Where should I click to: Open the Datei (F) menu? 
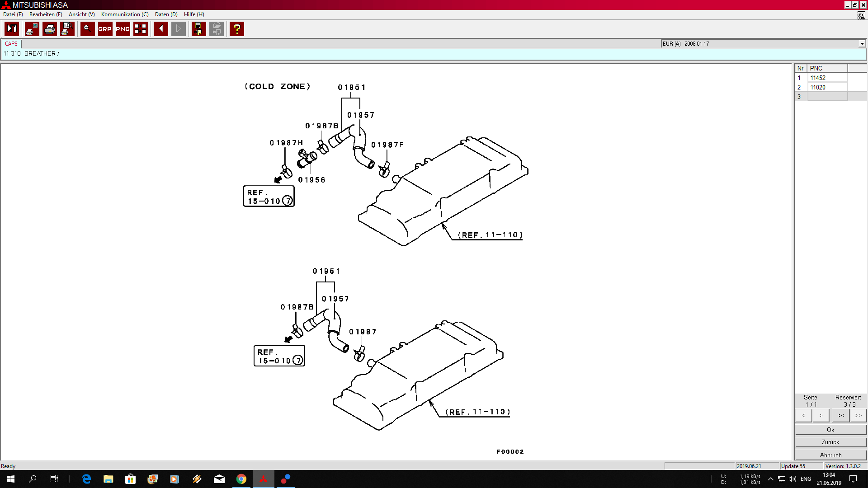point(13,14)
